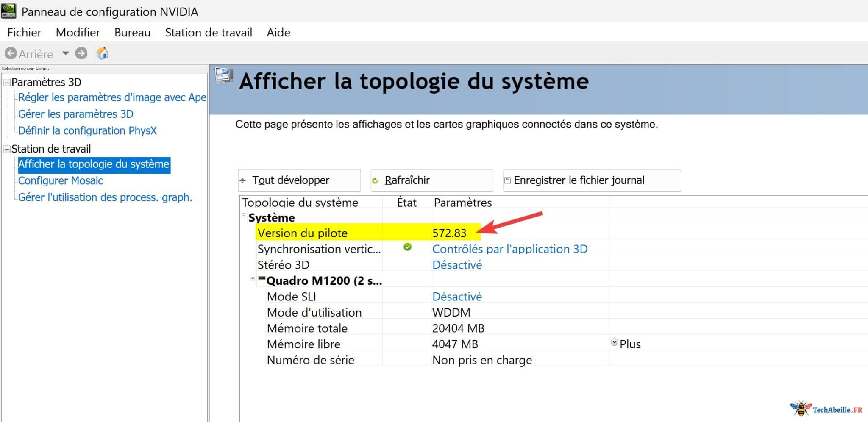Click the 20404 MB value

tap(458, 328)
